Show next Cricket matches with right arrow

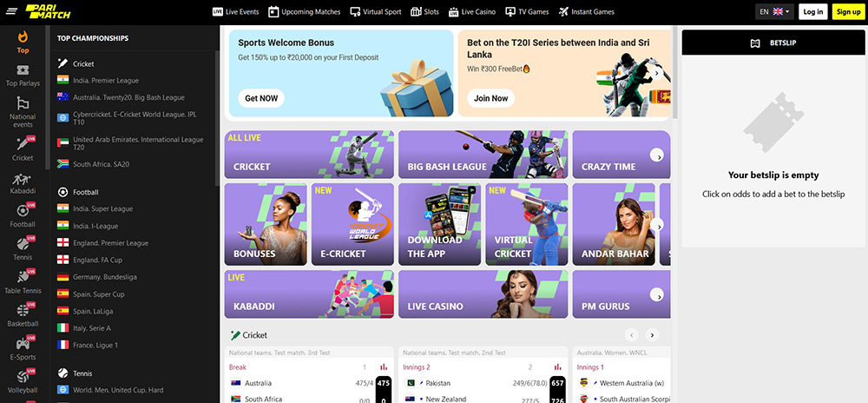click(x=652, y=335)
